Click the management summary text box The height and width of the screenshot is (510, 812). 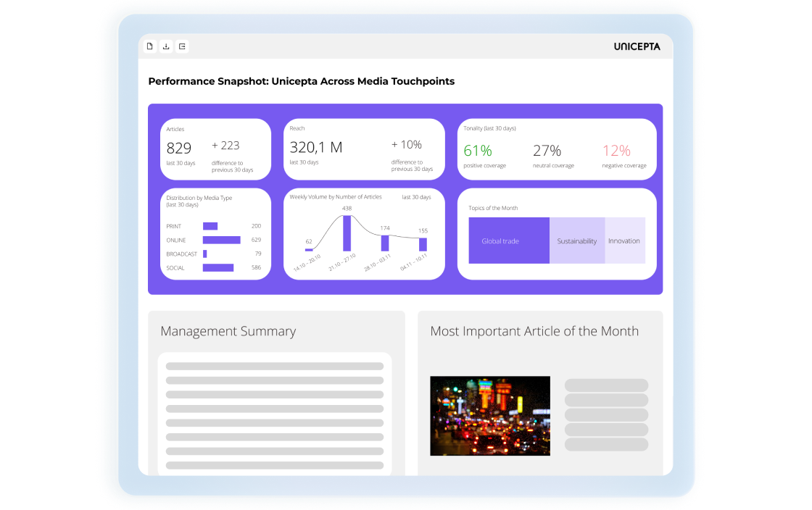pyautogui.click(x=275, y=414)
